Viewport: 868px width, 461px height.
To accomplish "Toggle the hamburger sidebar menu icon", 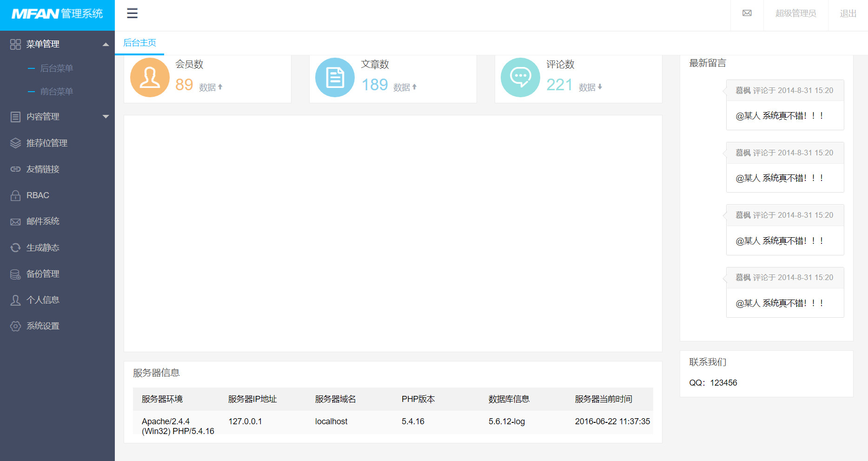I will click(x=132, y=13).
